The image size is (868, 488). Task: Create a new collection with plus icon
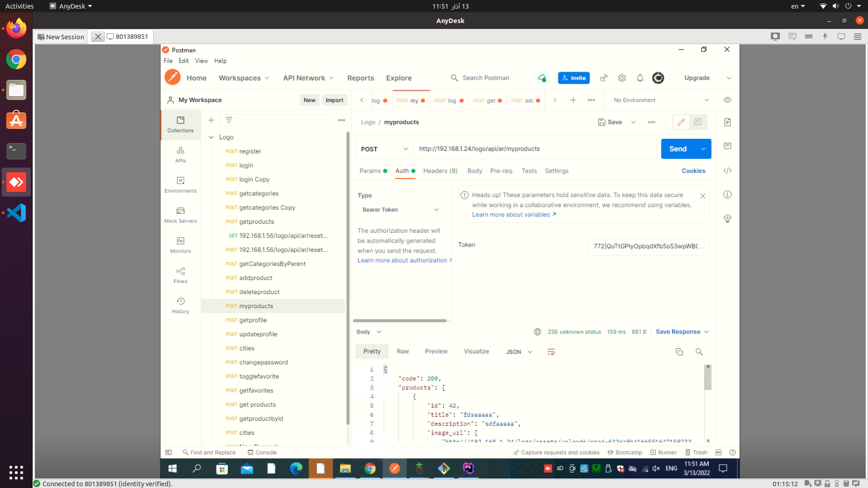pos(211,120)
